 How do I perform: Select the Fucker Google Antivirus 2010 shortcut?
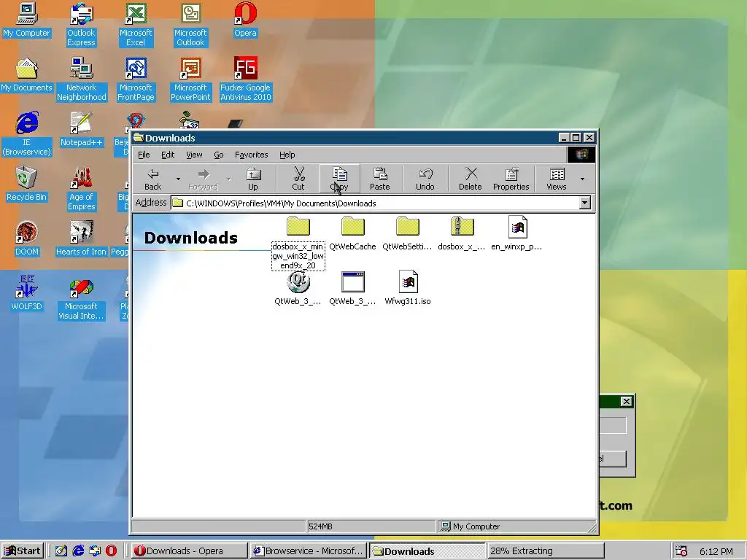coord(245,79)
